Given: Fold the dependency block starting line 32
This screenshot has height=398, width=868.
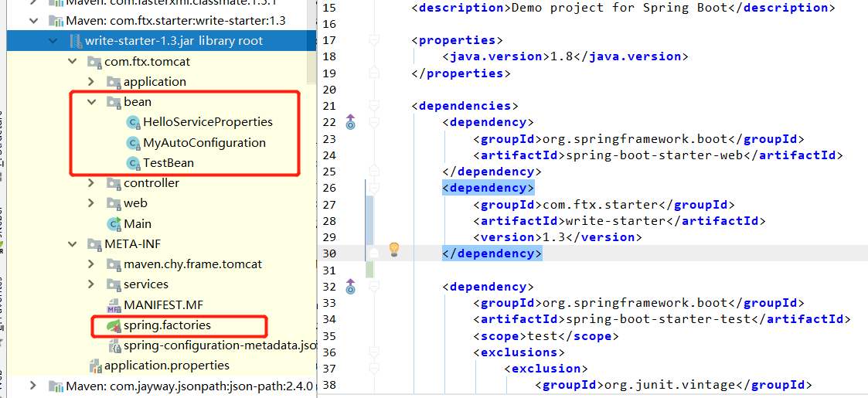Looking at the screenshot, I should pyautogui.click(x=375, y=287).
